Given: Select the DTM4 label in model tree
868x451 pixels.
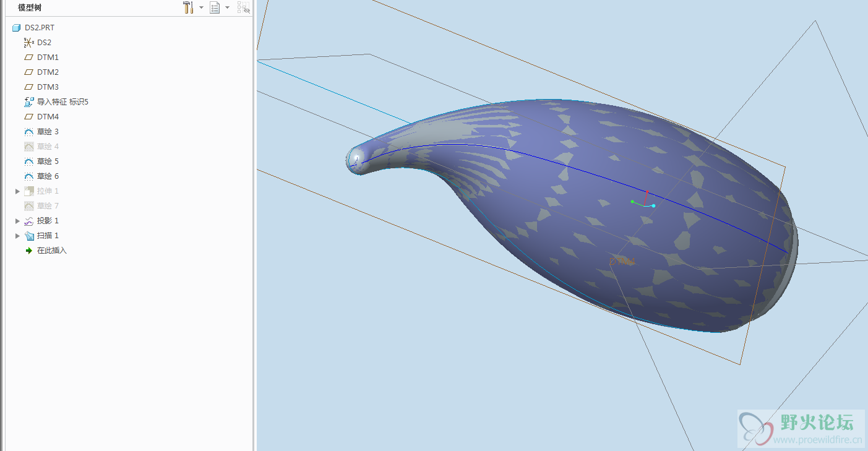Looking at the screenshot, I should [48, 117].
